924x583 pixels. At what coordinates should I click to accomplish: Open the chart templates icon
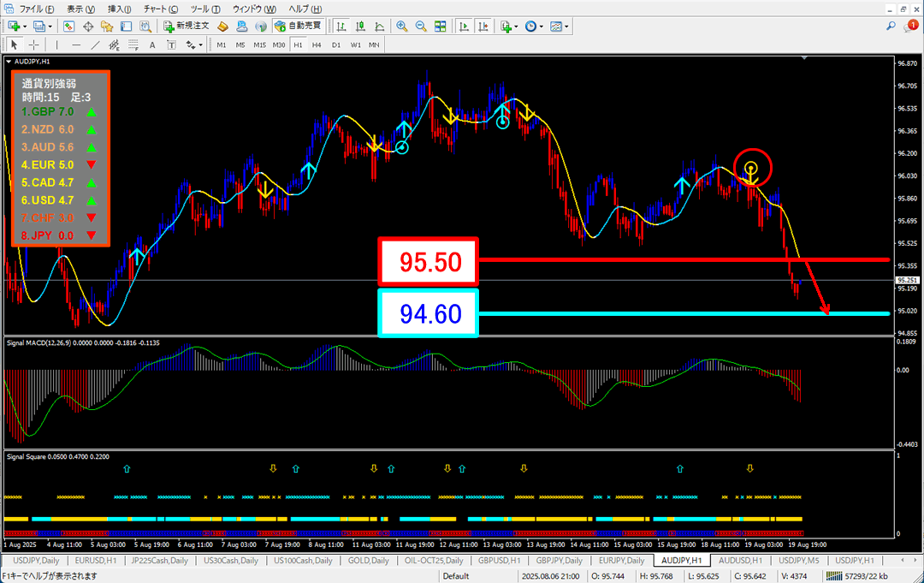pyautogui.click(x=556, y=27)
